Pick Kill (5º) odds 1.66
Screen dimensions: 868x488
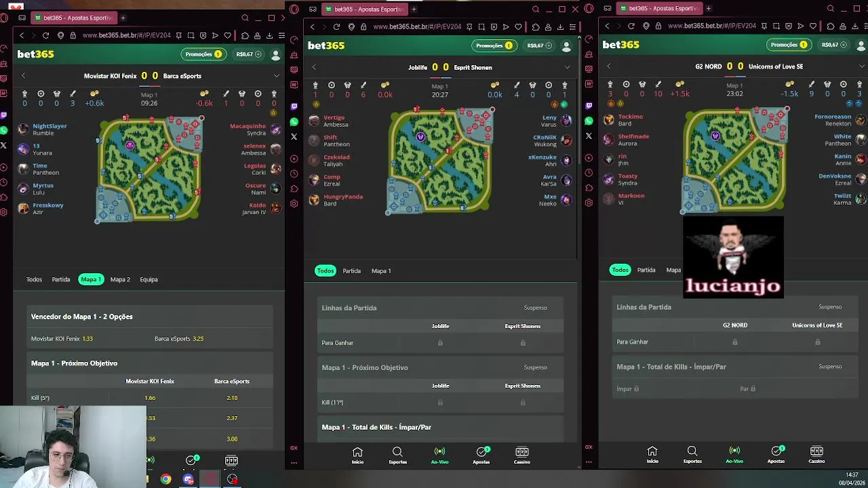pos(150,398)
